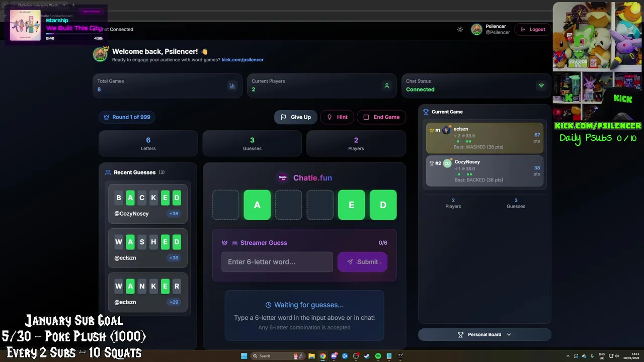Submit the streamer guess

(x=362, y=261)
